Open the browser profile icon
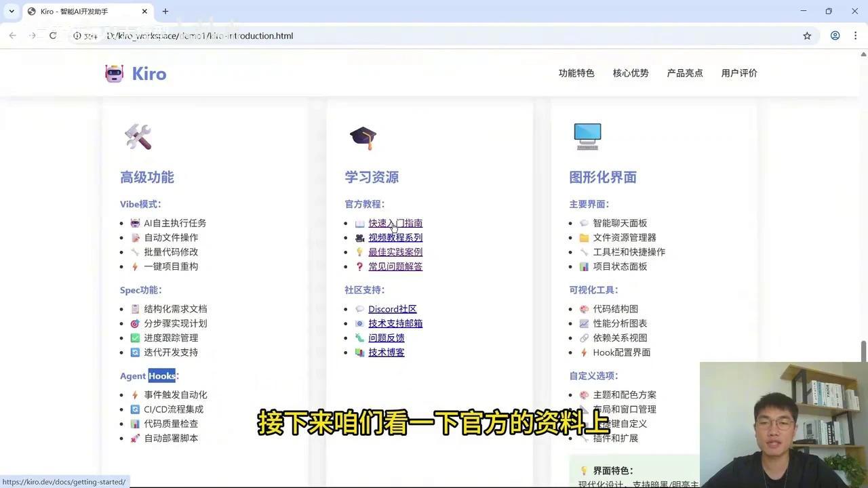 [x=835, y=36]
